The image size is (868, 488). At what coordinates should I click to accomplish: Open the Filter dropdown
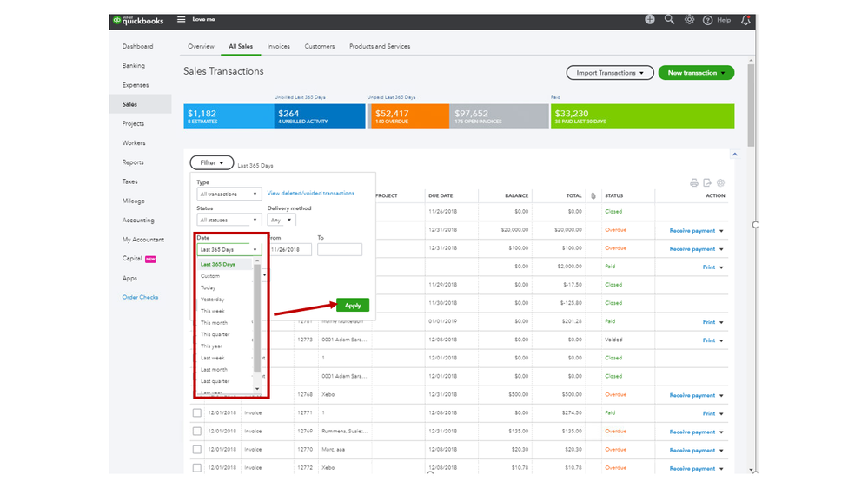tap(212, 162)
